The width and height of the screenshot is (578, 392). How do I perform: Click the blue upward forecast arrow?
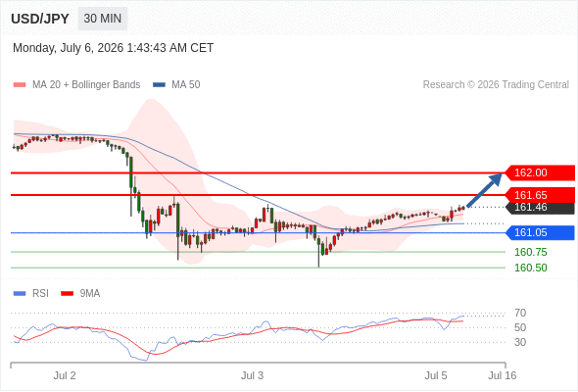(484, 190)
